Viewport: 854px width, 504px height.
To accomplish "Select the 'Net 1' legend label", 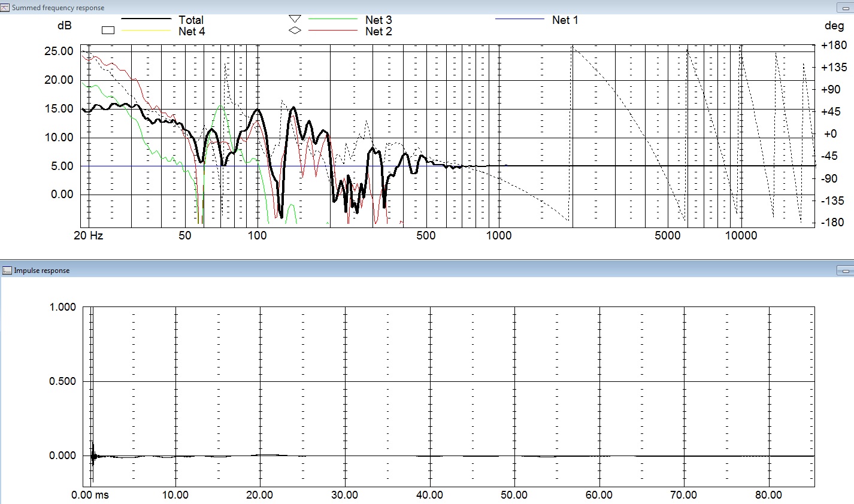I will 565,20.
